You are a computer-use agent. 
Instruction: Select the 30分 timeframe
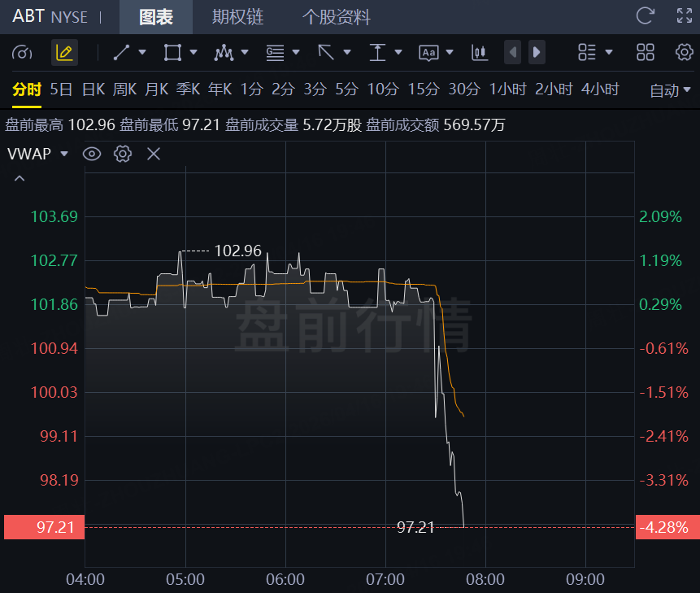[464, 89]
